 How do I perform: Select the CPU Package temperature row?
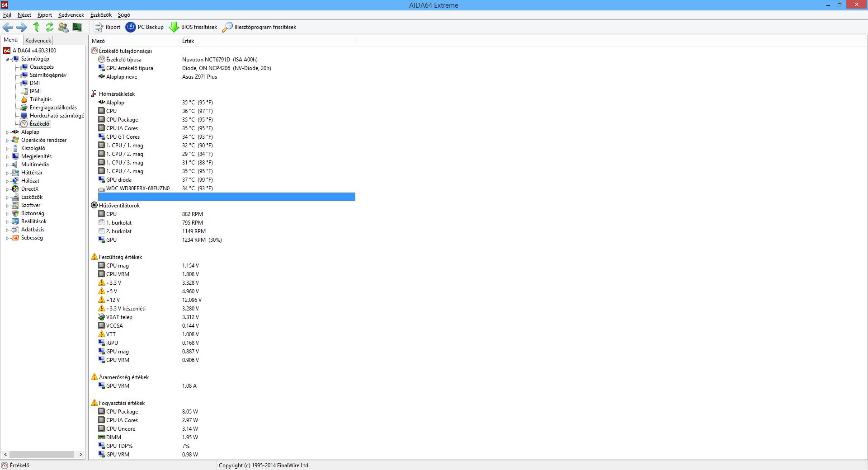(x=226, y=120)
